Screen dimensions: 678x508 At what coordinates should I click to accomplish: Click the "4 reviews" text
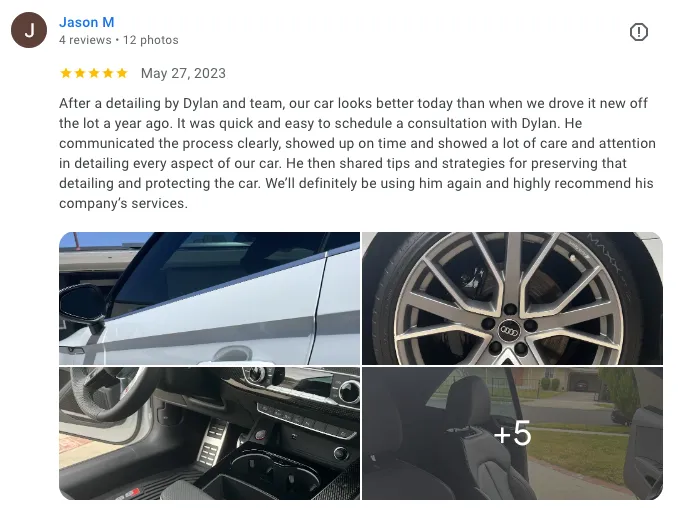85,40
